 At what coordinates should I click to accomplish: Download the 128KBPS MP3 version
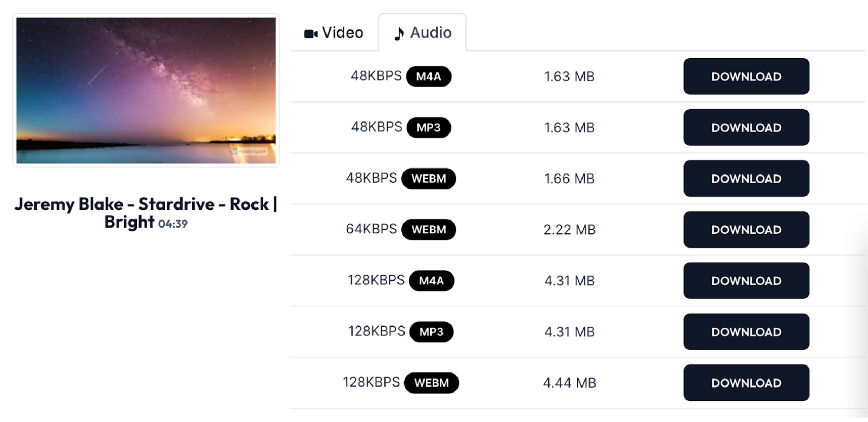(x=746, y=331)
